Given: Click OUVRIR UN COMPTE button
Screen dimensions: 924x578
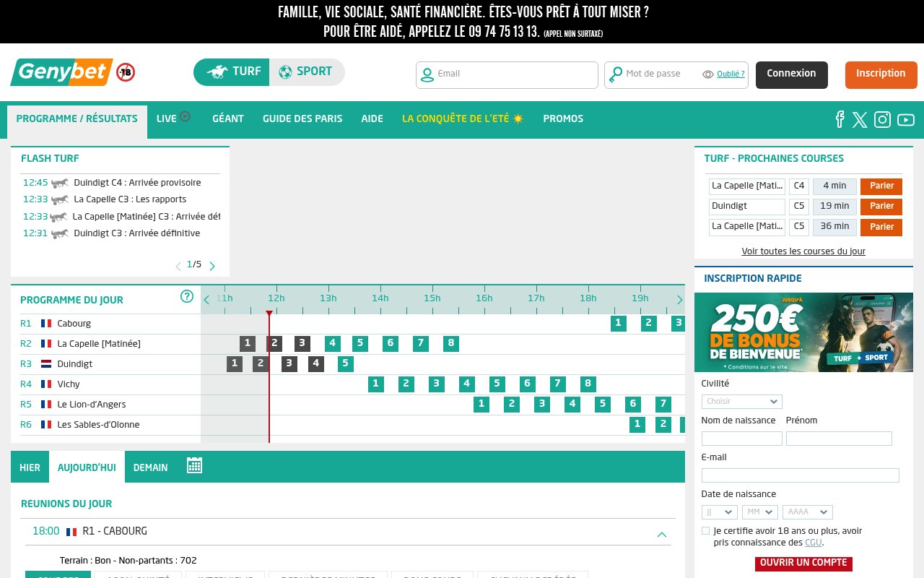Looking at the screenshot, I should click(803, 563).
